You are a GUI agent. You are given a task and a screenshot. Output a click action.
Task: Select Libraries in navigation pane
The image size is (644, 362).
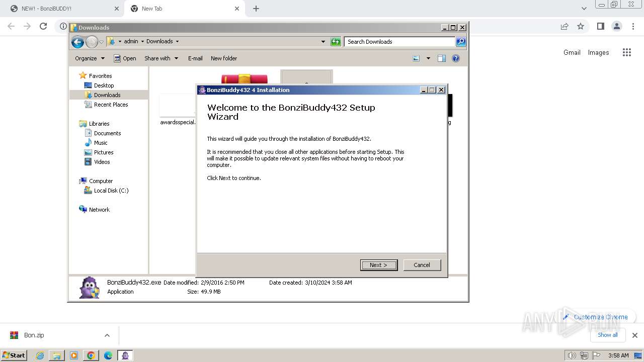point(99,124)
